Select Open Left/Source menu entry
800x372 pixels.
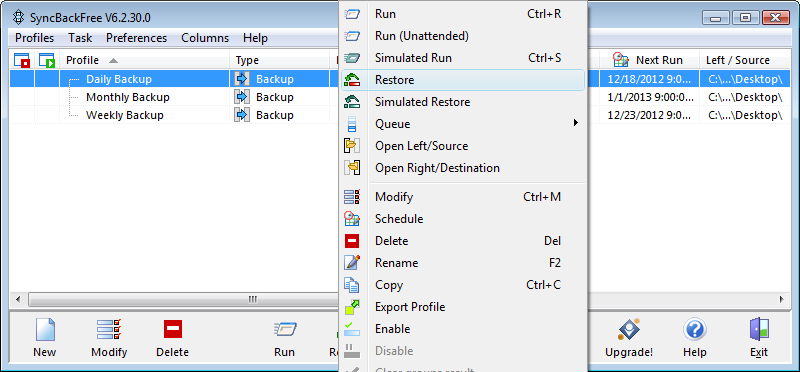pyautogui.click(x=463, y=146)
